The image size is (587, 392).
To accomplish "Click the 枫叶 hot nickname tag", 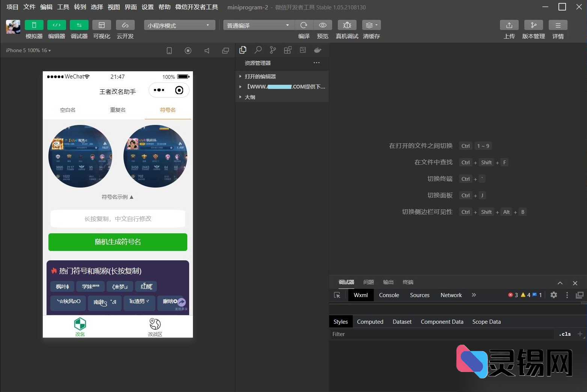I will pos(62,287).
